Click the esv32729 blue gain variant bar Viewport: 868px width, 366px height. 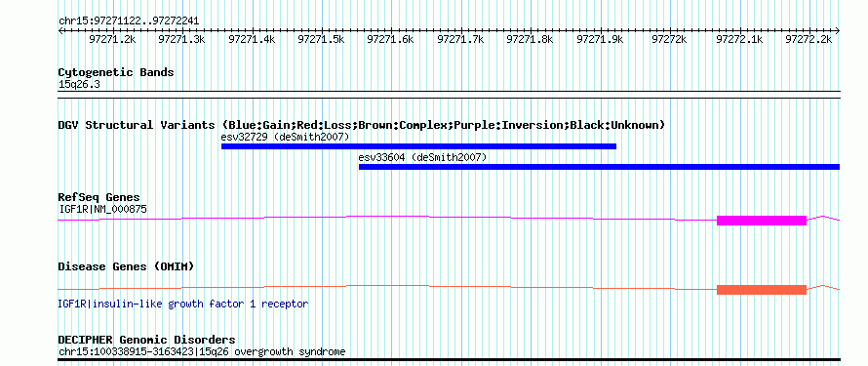click(x=418, y=146)
